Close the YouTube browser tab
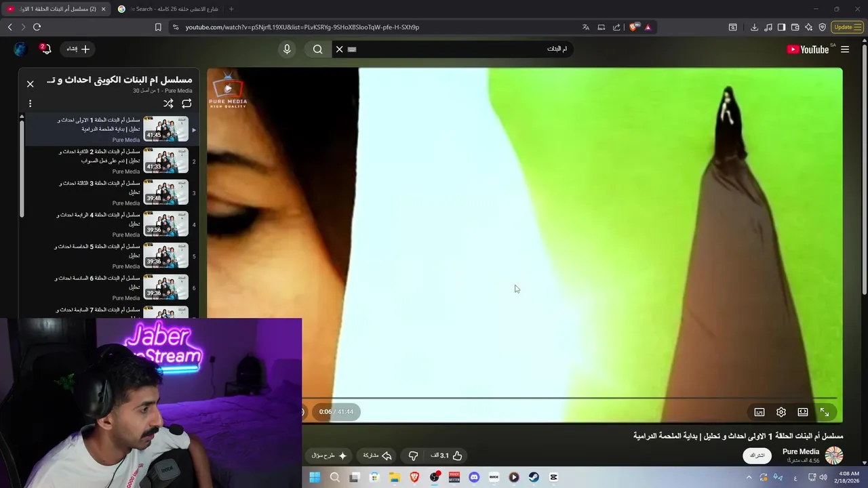868x488 pixels. [103, 9]
